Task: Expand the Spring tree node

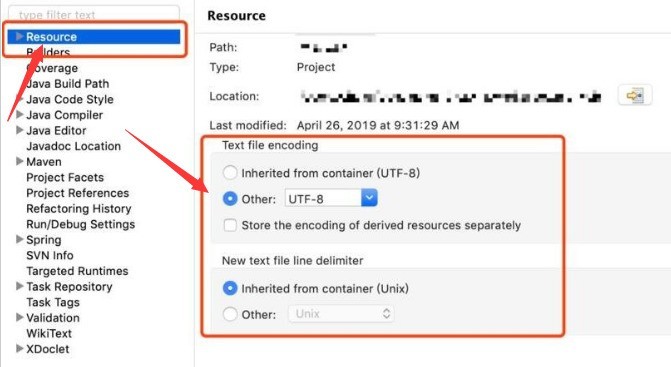Action: click(19, 239)
